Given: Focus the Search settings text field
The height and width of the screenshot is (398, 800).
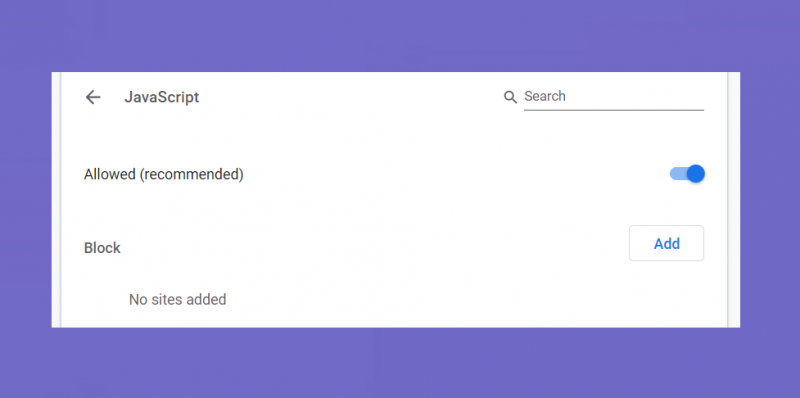Looking at the screenshot, I should tap(614, 96).
